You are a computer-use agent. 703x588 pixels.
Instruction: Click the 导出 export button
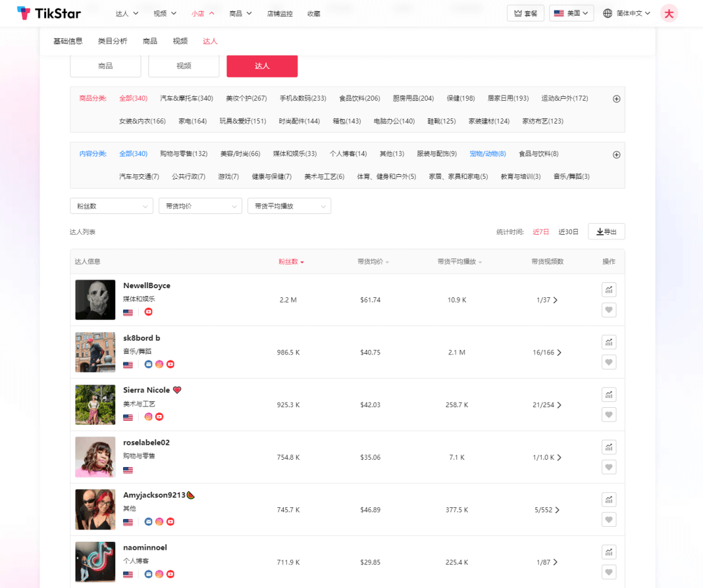tap(606, 232)
